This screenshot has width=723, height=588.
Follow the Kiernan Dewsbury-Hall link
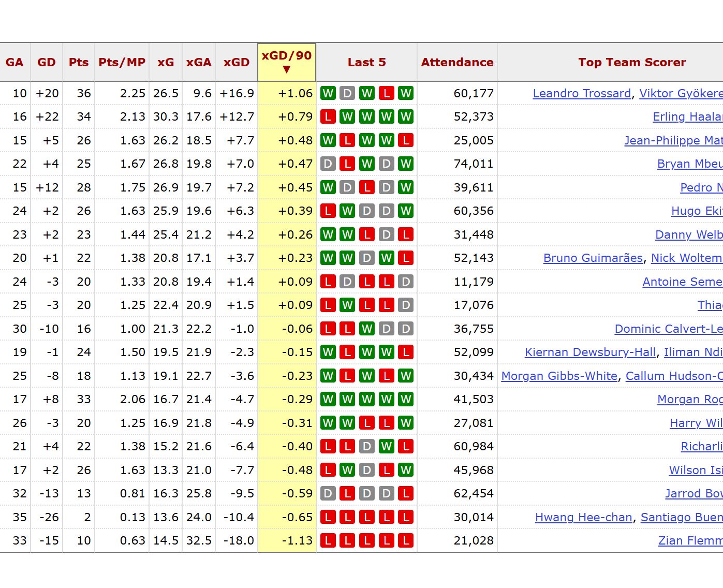[x=590, y=352]
